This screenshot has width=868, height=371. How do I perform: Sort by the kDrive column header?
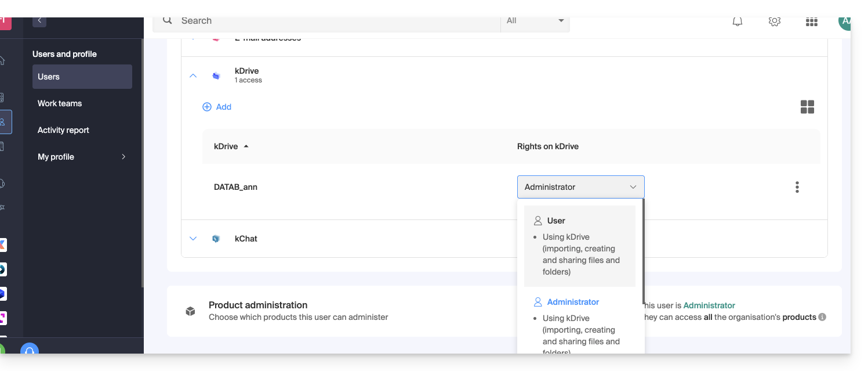226,146
